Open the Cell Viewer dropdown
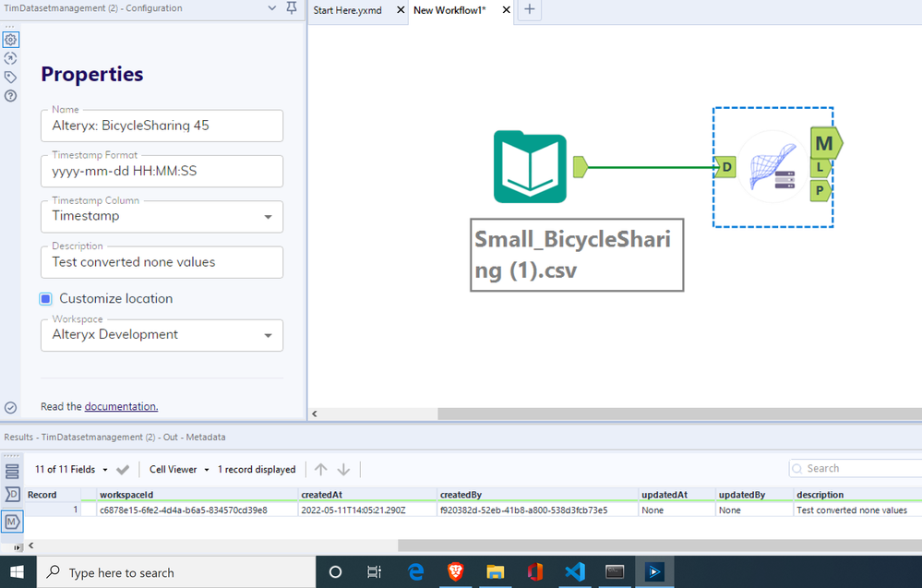922x588 pixels. [177, 469]
